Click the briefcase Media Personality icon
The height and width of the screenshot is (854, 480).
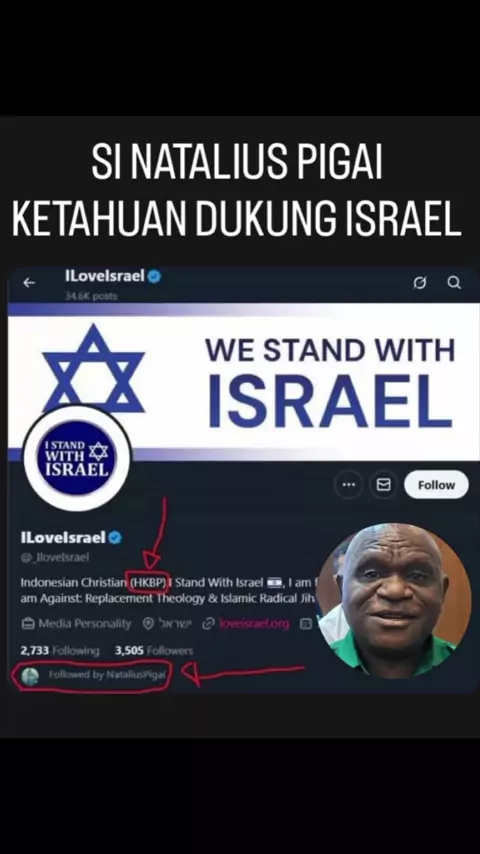click(27, 624)
